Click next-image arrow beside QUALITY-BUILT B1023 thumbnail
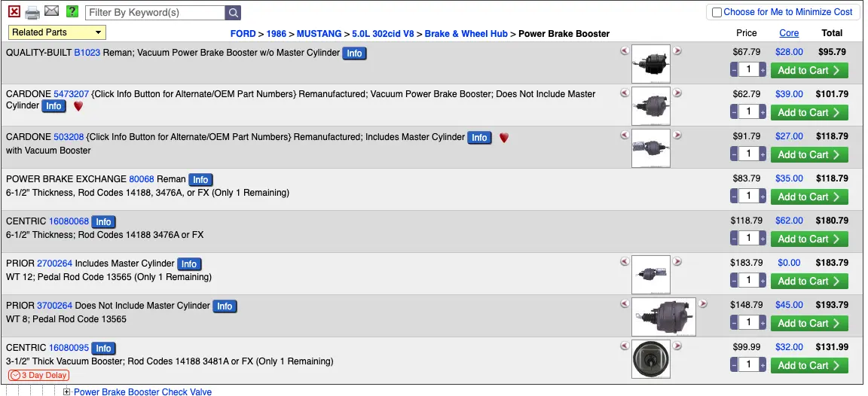 point(677,51)
